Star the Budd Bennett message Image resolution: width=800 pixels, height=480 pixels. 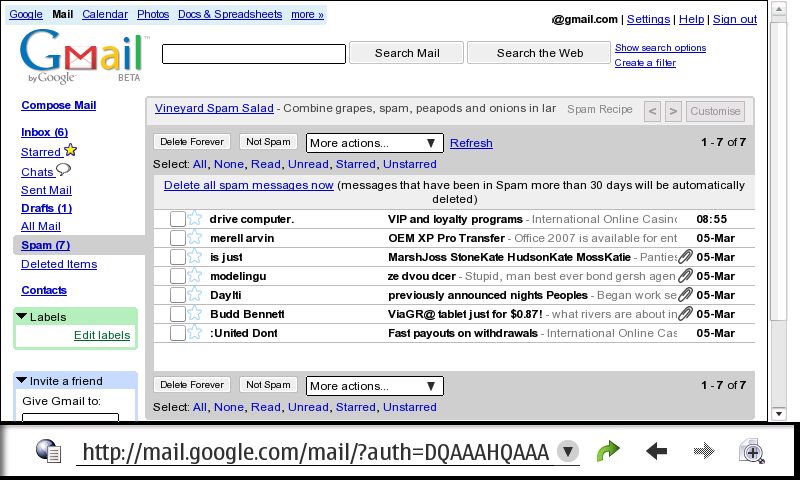(x=194, y=314)
